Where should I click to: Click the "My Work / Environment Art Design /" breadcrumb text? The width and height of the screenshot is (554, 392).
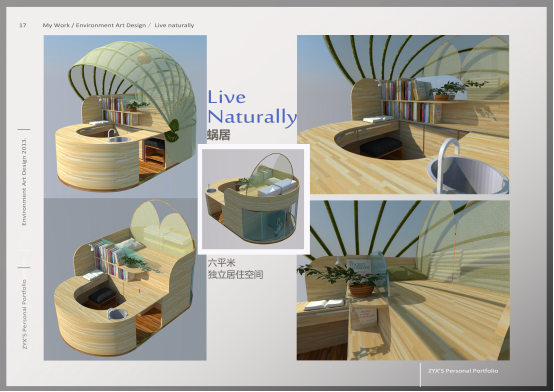97,25
